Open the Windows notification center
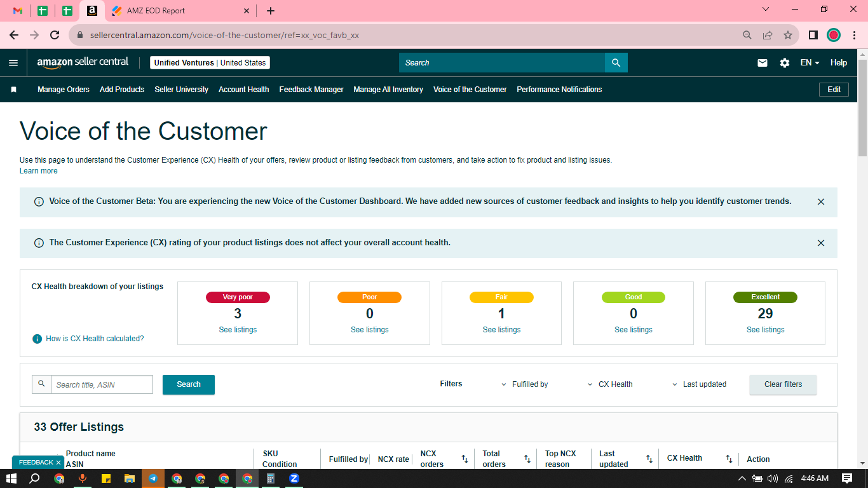Viewport: 868px width, 488px height. pos(846,478)
